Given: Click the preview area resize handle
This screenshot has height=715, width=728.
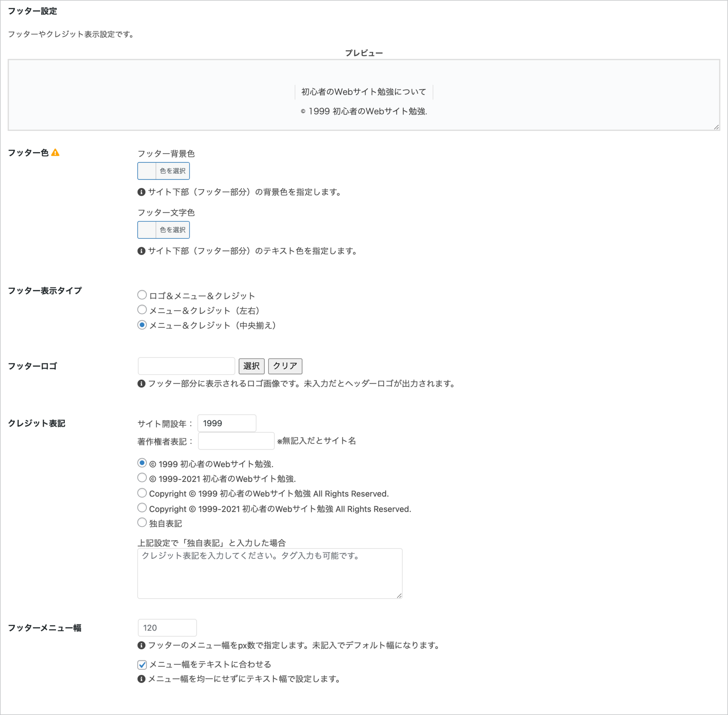Looking at the screenshot, I should tap(716, 127).
